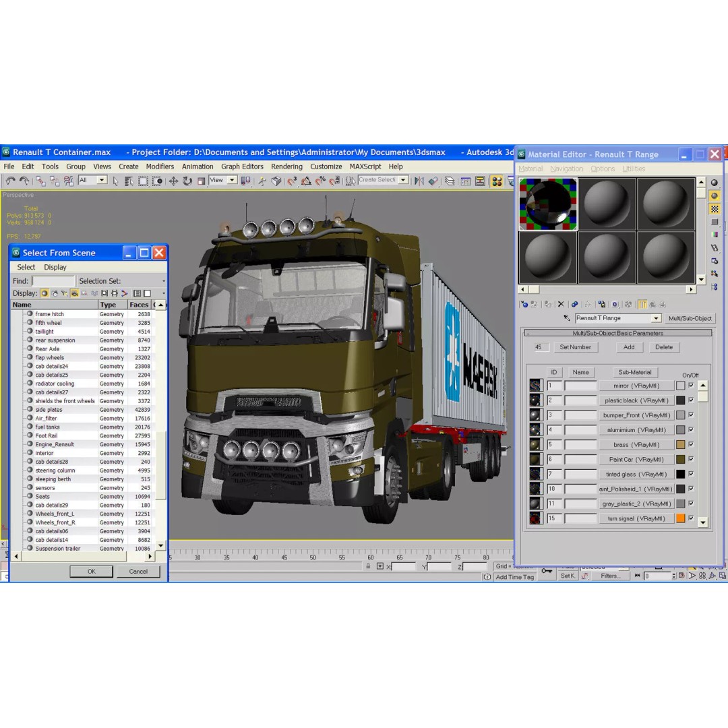Click Reset Map/Mtl X icon
This screenshot has width=728, height=728.
(561, 304)
